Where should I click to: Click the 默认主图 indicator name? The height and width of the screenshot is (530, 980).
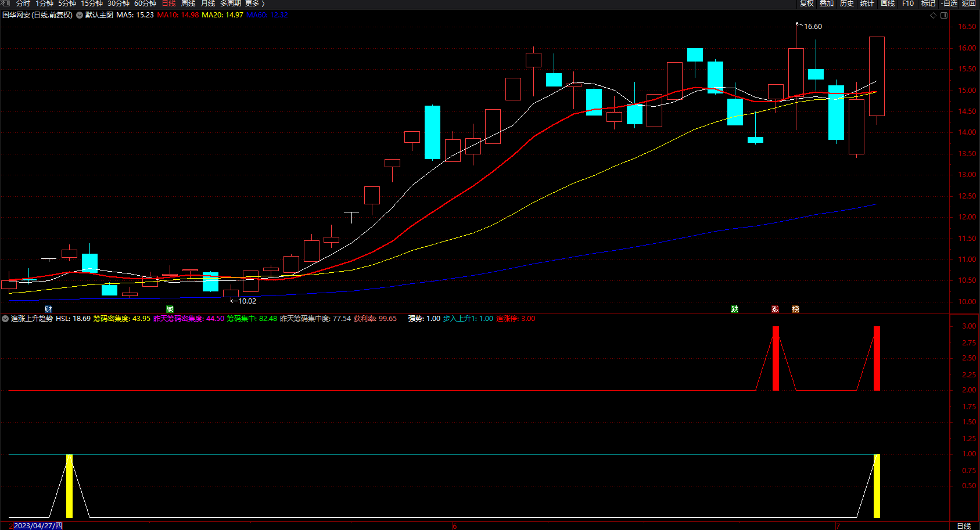(99, 15)
